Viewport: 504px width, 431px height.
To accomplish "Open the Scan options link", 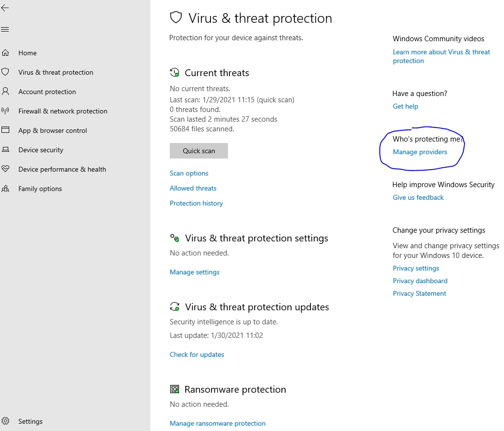I will coord(189,173).
